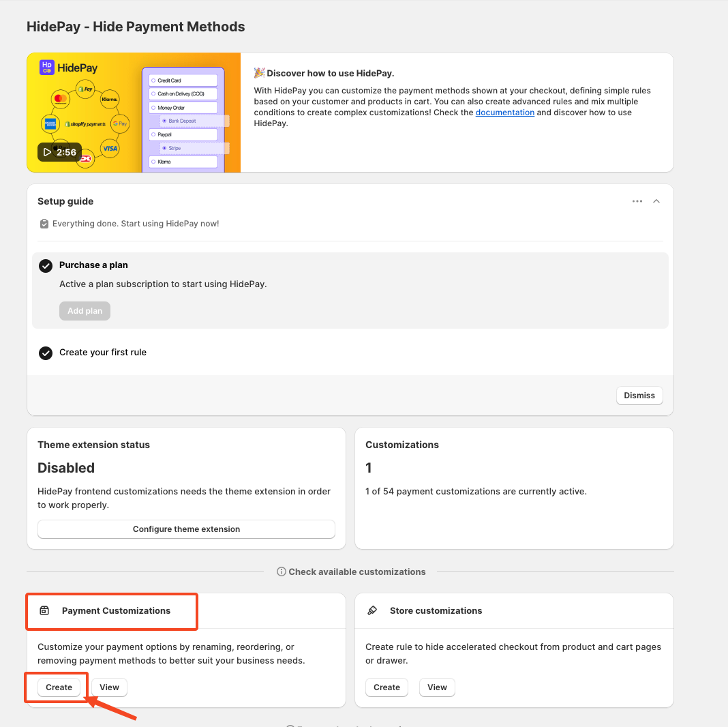The width and height of the screenshot is (728, 727).
Task: Click the Check available customizations info icon
Action: [x=282, y=572]
